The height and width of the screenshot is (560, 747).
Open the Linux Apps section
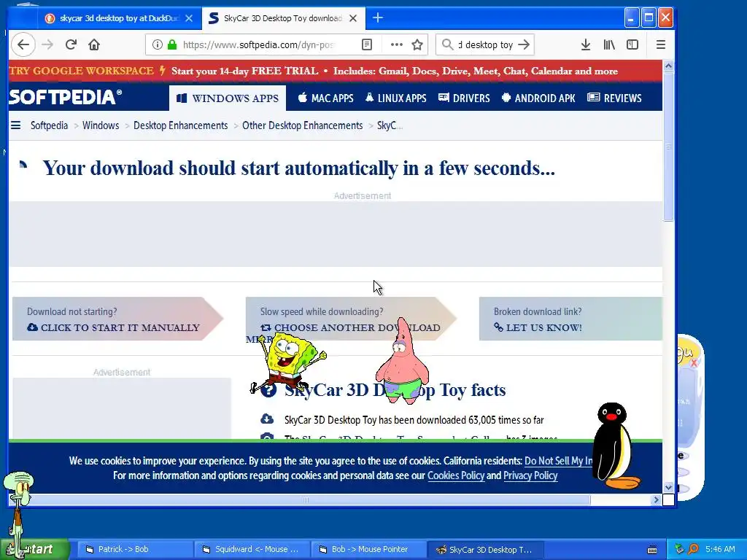[396, 98]
